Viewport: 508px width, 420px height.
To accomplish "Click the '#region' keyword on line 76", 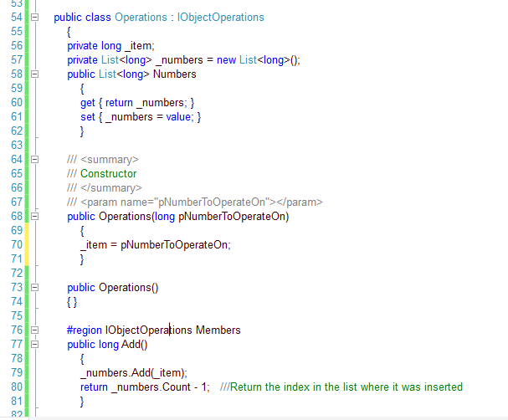I will [85, 330].
